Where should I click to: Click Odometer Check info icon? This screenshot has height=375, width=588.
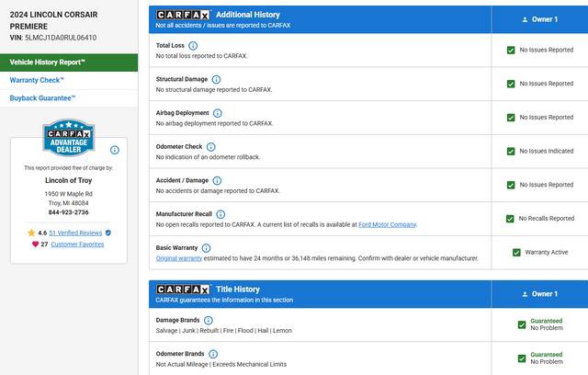210,147
